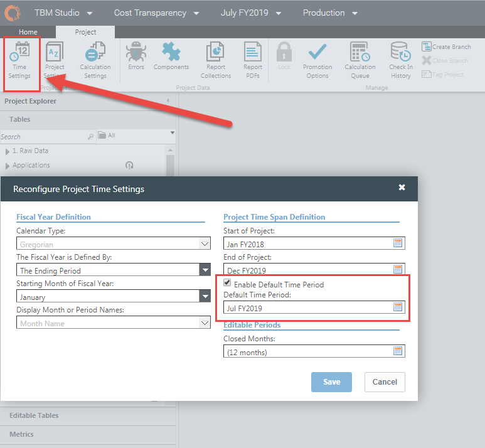Open Check In History
This screenshot has width=485, height=448.
[401, 60]
